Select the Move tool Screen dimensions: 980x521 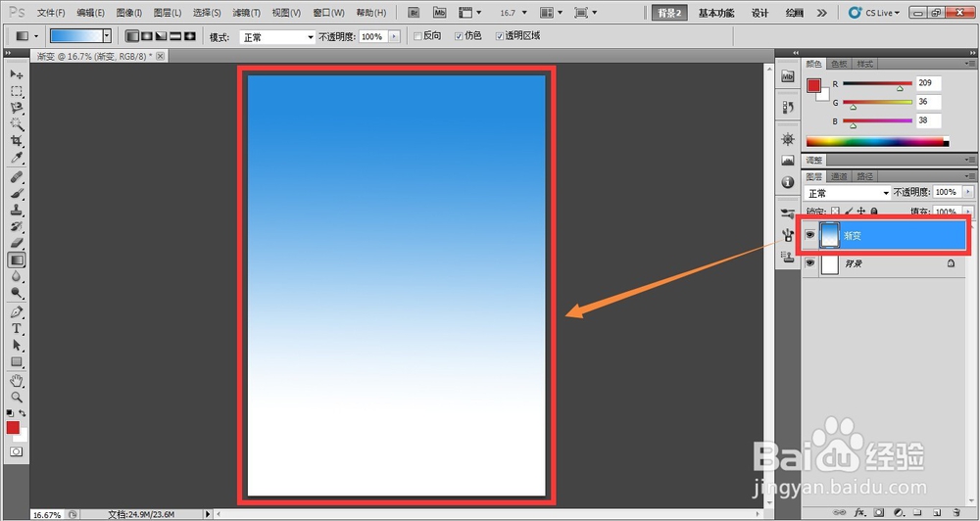pyautogui.click(x=17, y=74)
